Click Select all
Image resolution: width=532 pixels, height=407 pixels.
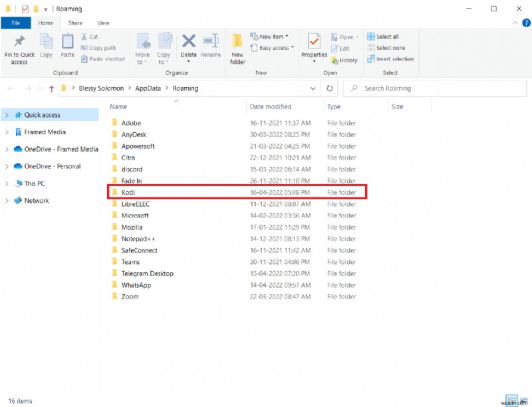pos(383,37)
